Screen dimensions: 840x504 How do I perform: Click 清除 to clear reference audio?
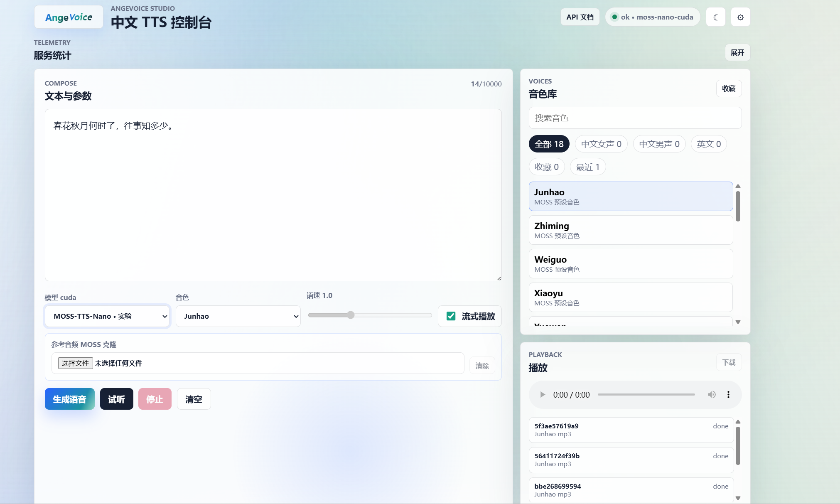[482, 366]
